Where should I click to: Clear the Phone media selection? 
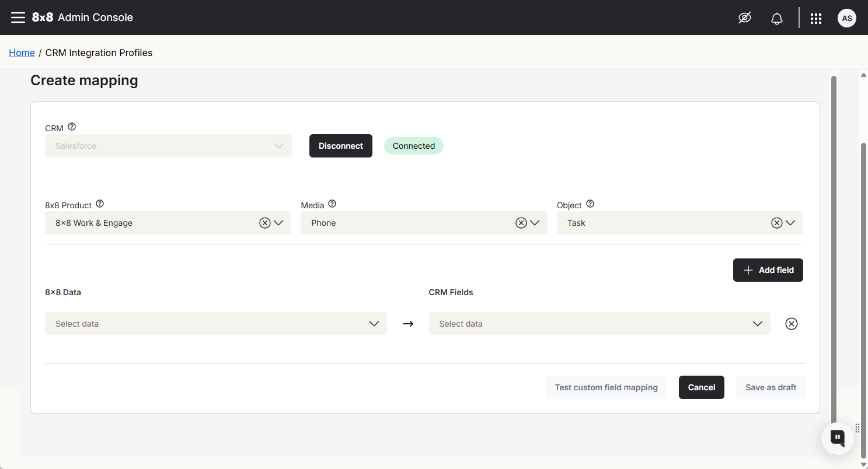pyautogui.click(x=521, y=223)
